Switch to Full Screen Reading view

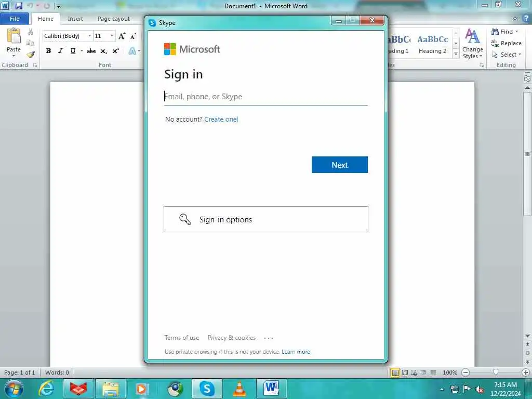coord(405,373)
